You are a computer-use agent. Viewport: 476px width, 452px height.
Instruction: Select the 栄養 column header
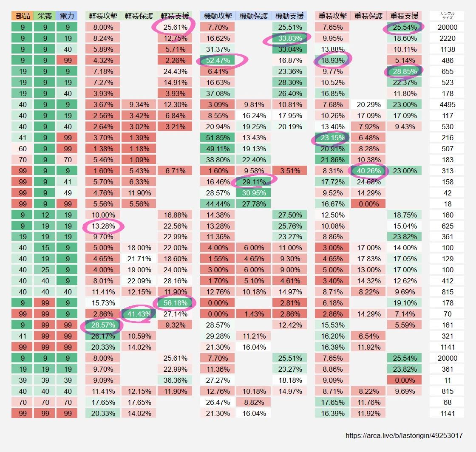click(x=45, y=16)
